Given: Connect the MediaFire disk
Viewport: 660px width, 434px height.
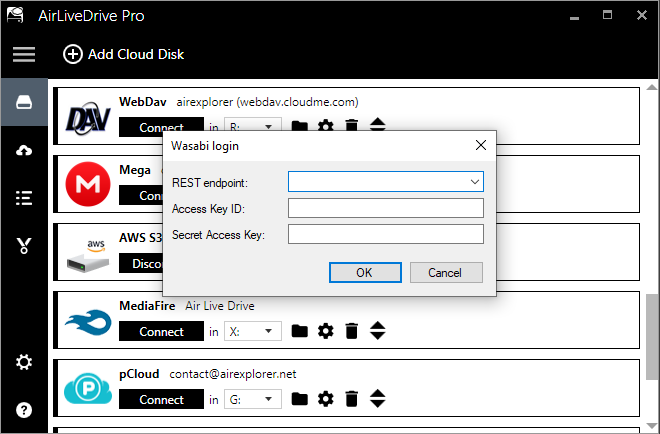Looking at the screenshot, I should click(161, 331).
